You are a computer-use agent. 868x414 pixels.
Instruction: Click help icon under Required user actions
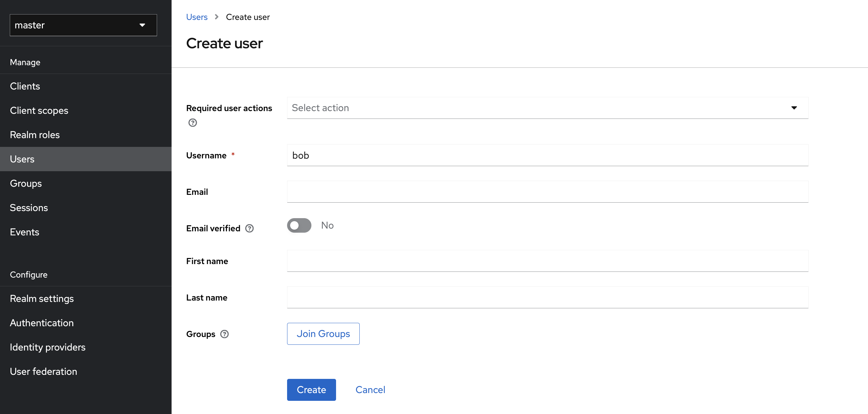pos(193,123)
